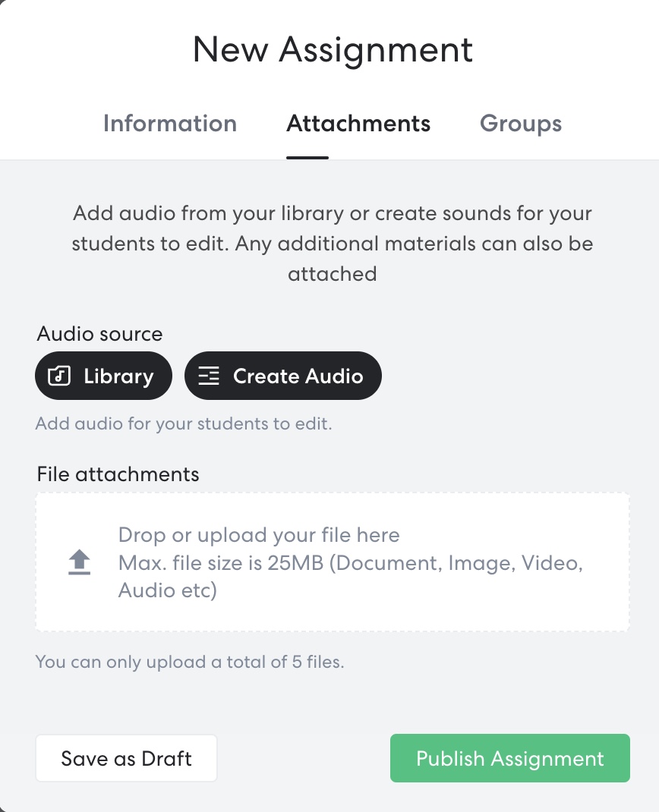Click the 'Add audio from your library' description
This screenshot has width=659, height=812.
click(333, 244)
